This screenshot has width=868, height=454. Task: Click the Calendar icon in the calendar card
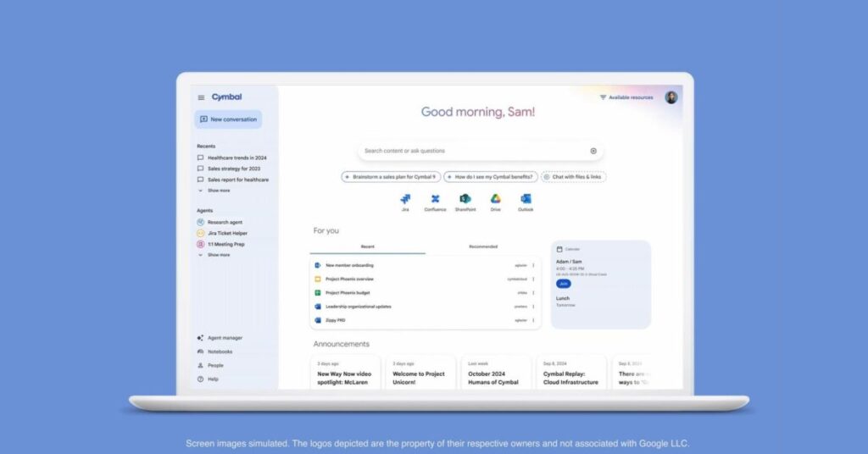(x=559, y=249)
